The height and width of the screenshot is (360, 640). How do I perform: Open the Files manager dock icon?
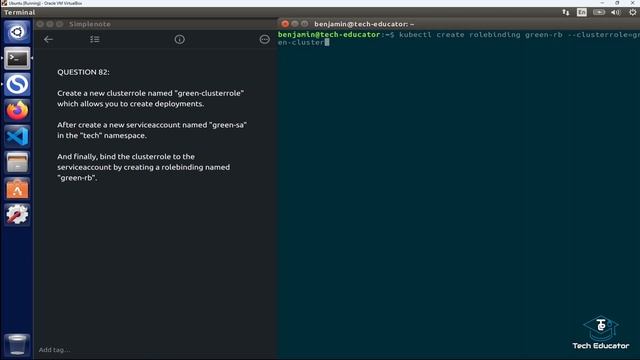tap(17, 162)
